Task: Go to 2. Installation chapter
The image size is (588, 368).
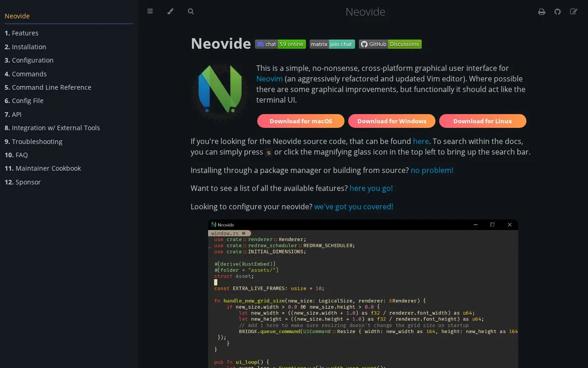Action: 25,47
